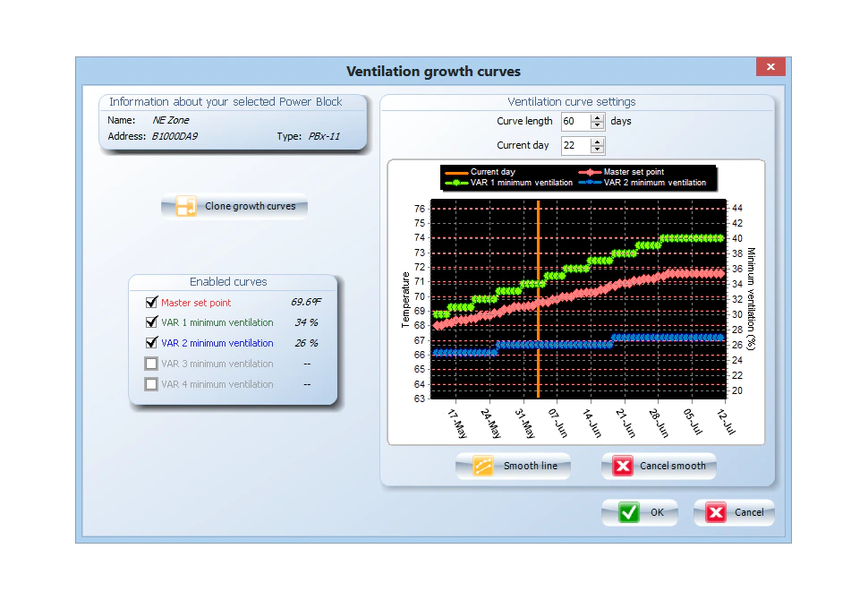
Task: Decrease Current day with down arrow
Action: click(598, 150)
